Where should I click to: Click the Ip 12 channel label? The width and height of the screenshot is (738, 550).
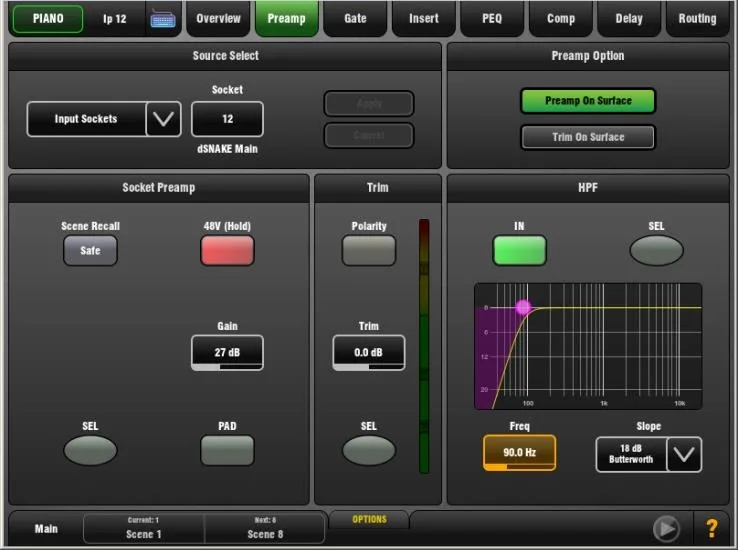pyautogui.click(x=114, y=19)
